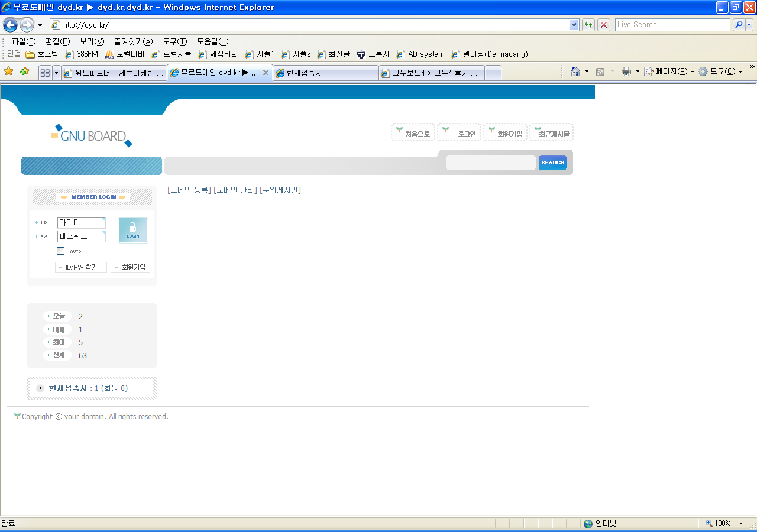Viewport: 757px width, 532px height.
Task: Open the 도구(O) command bar menu
Action: [721, 72]
